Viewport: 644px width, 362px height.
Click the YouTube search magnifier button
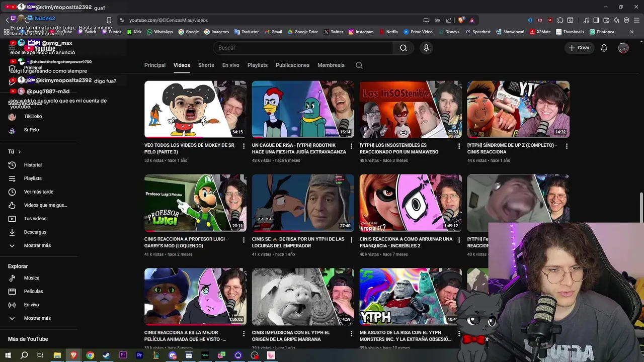coord(404,48)
